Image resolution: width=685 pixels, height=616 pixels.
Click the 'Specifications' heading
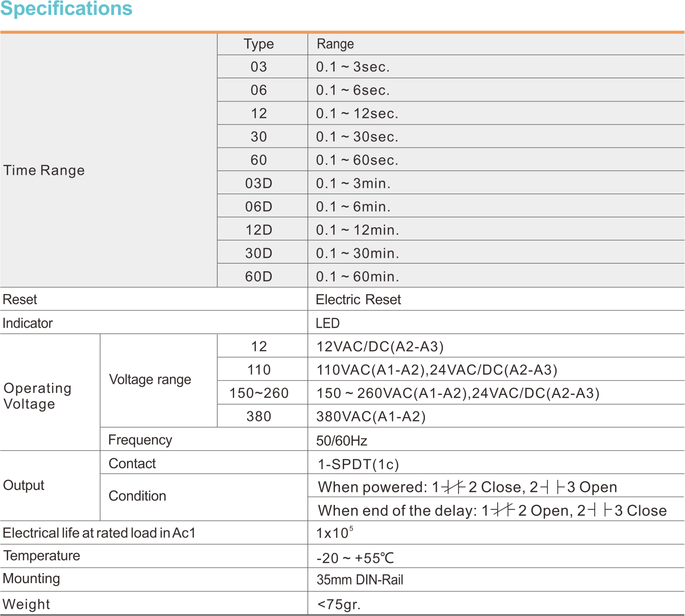click(x=66, y=9)
